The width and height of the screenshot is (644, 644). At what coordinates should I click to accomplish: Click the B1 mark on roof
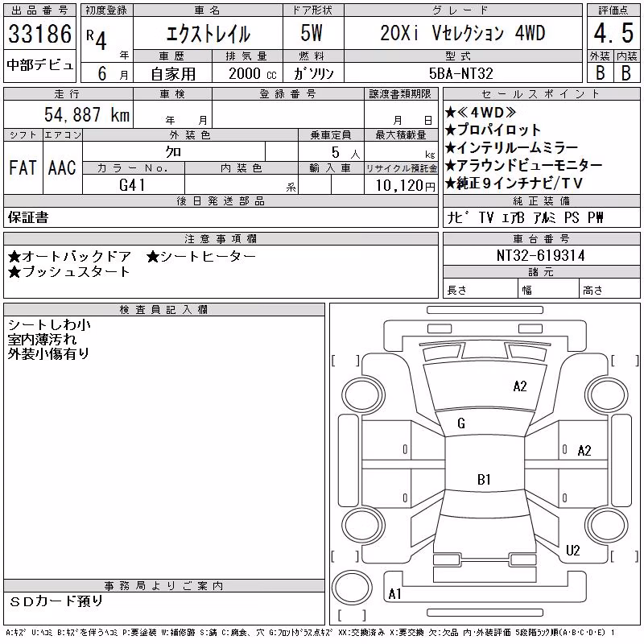pyautogui.click(x=485, y=479)
